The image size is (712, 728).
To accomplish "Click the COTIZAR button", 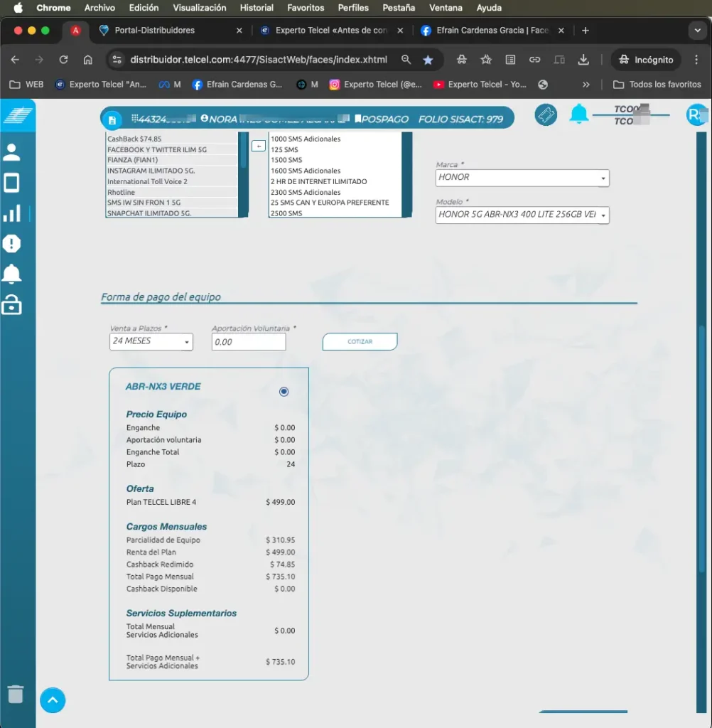I will click(360, 342).
